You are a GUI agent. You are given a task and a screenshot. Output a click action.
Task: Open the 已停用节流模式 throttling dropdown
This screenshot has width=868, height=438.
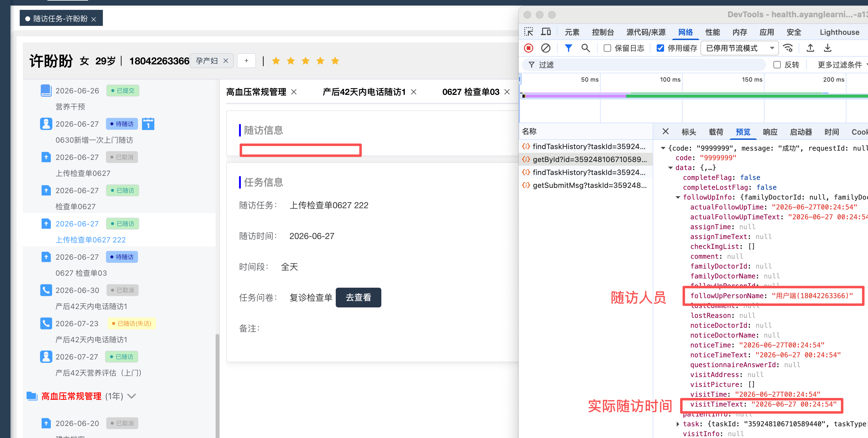click(740, 48)
